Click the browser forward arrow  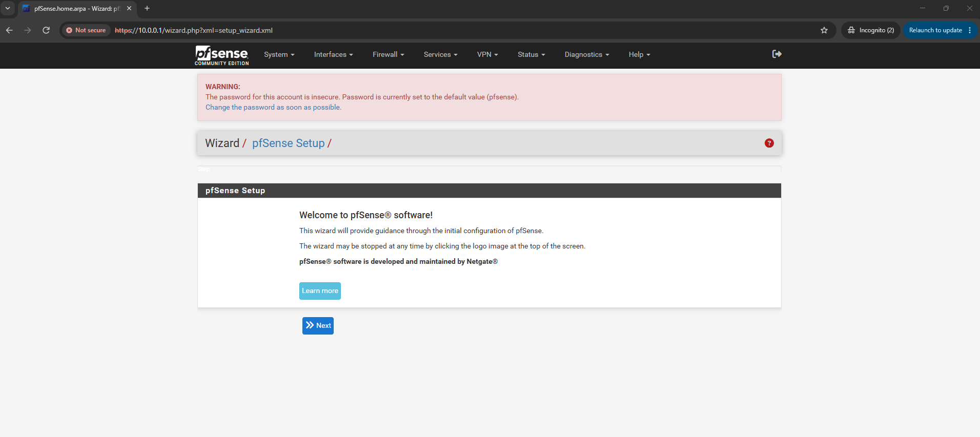point(28,30)
